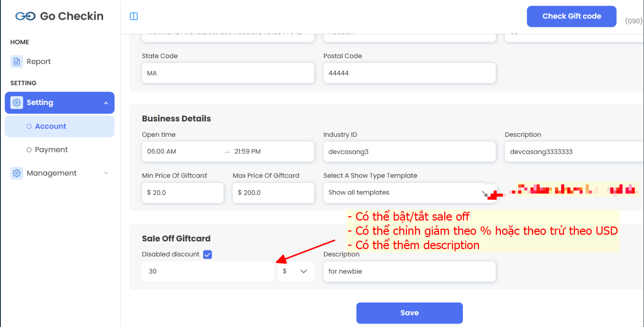644x327 pixels.
Task: Collapse the Setting menu chevron
Action: point(106,103)
